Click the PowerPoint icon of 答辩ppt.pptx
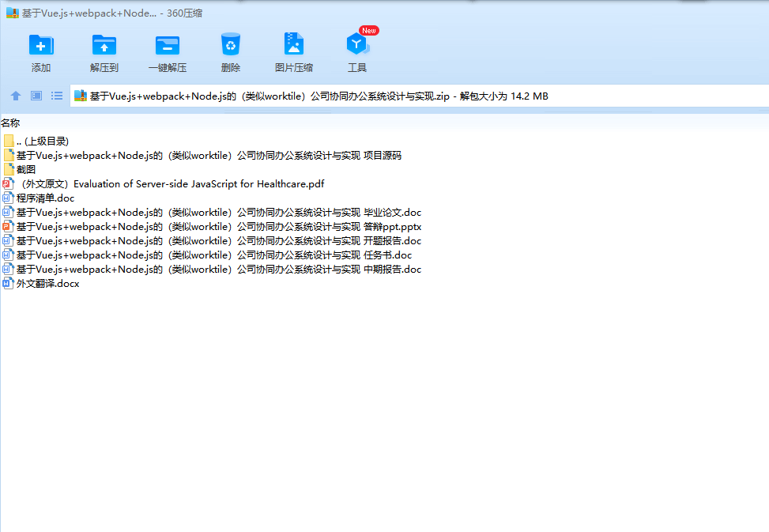 (x=8, y=227)
